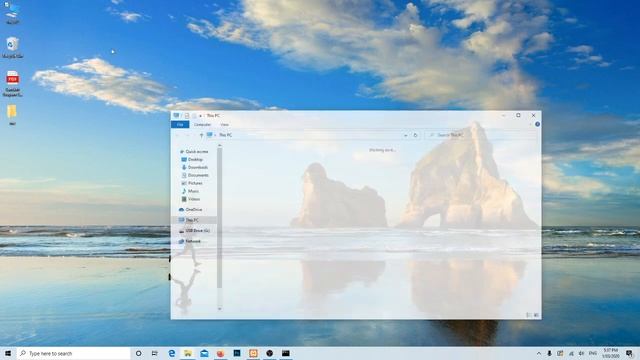Click the Up arrow in navigation bar
Screen dimensions: 640x360
click(x=201, y=135)
